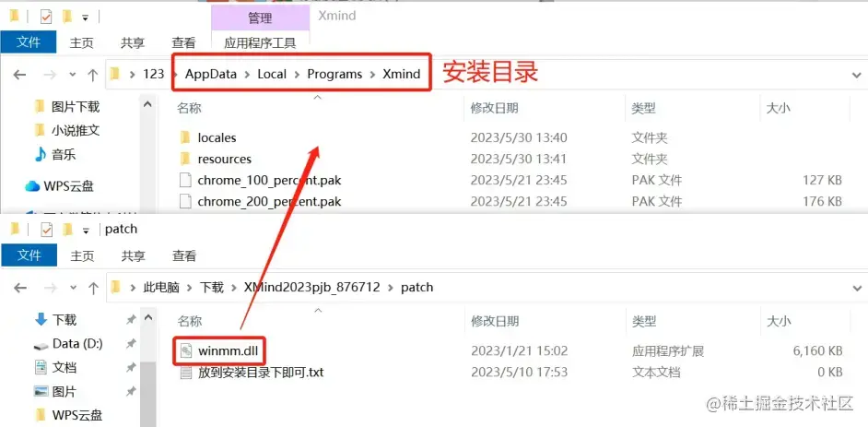Screen dimensions: 868x427
Task: Select the resources folder
Action: click(224, 159)
